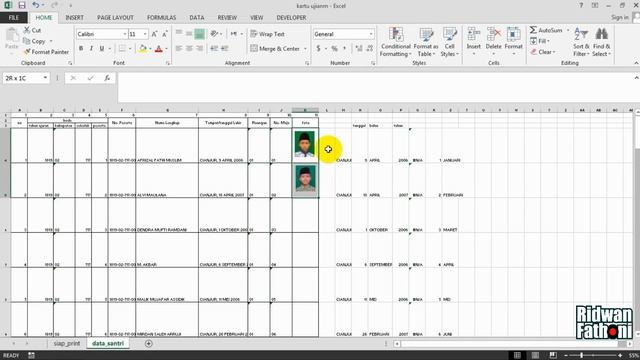Click the Fill button in Editing group
This screenshot has width=640, height=360.
[x=540, y=41]
